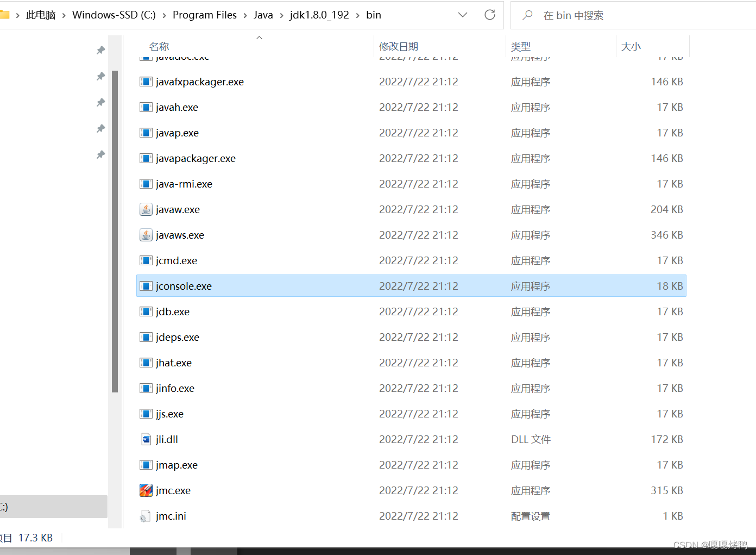Click the jli.dll file icon

(146, 439)
